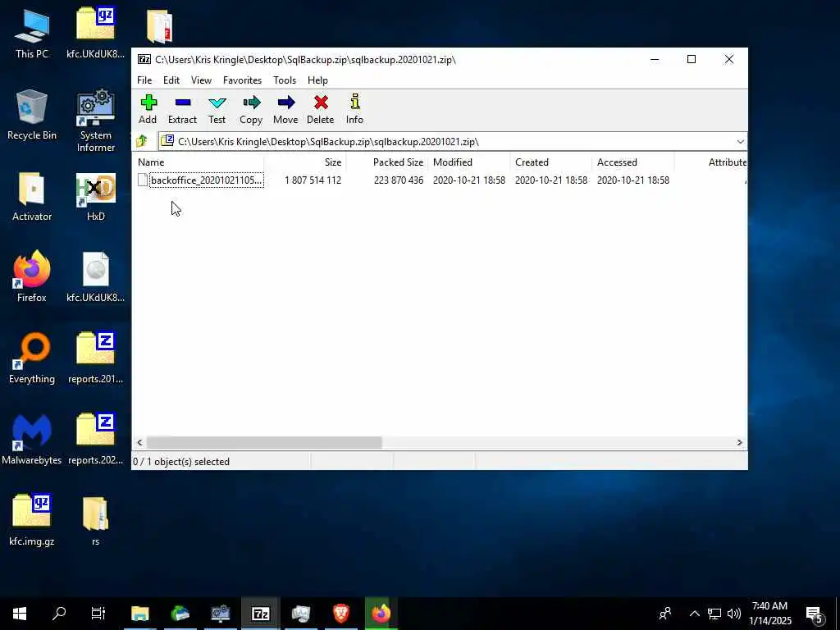Sort by Modified column header
The height and width of the screenshot is (630, 840).
coord(469,162)
